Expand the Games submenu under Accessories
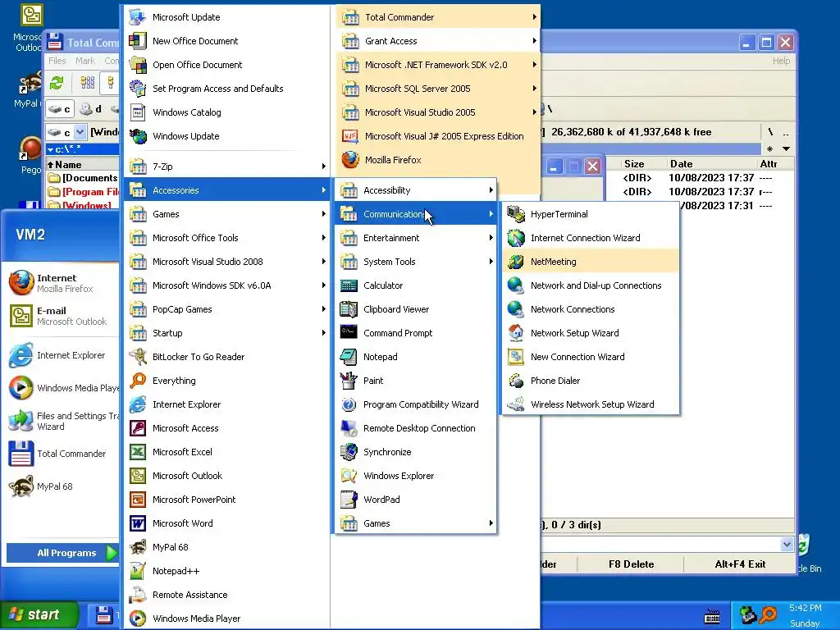The height and width of the screenshot is (630, 840). [416, 523]
